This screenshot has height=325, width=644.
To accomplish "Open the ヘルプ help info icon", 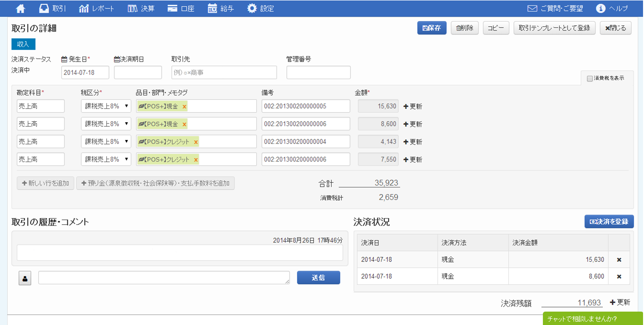I will click(600, 9).
